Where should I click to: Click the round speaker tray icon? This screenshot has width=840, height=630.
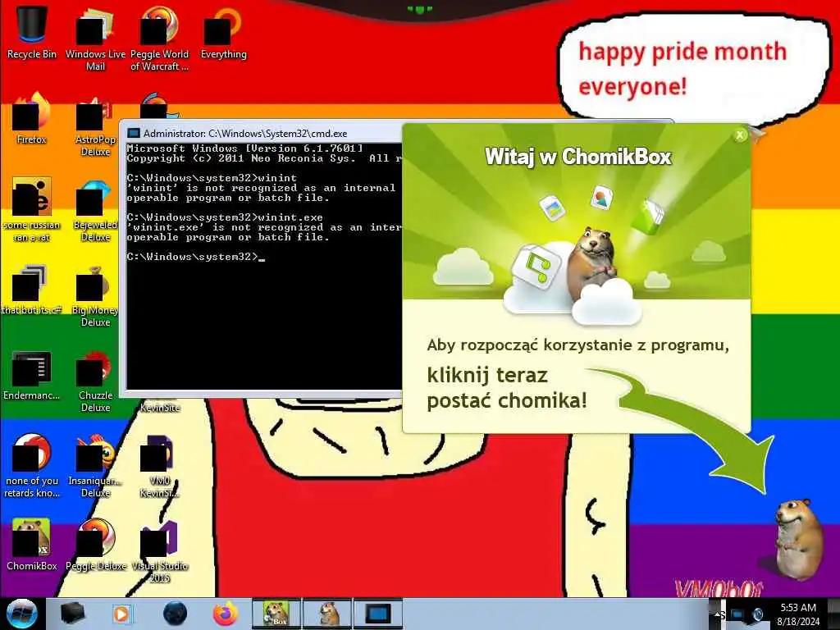coord(757,614)
